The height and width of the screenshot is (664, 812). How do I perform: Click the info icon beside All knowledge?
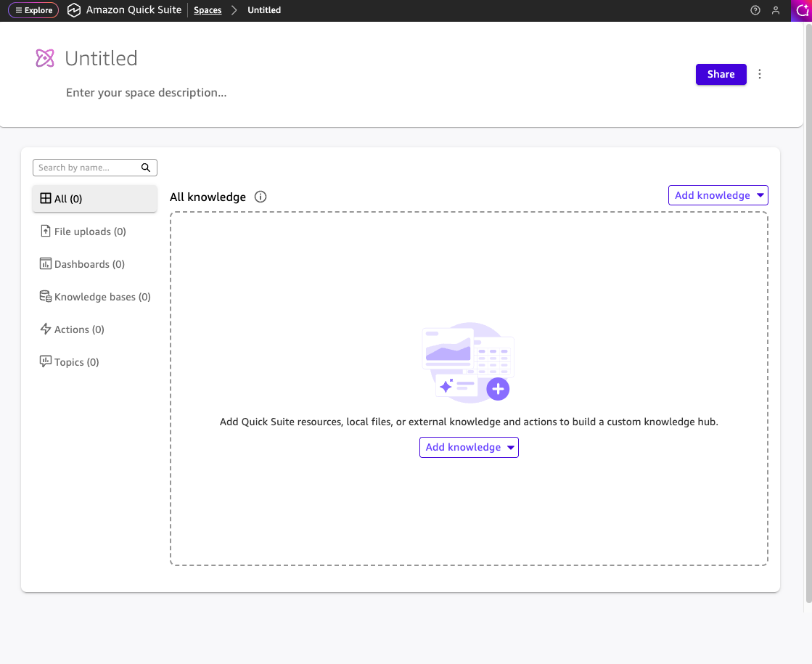261,197
